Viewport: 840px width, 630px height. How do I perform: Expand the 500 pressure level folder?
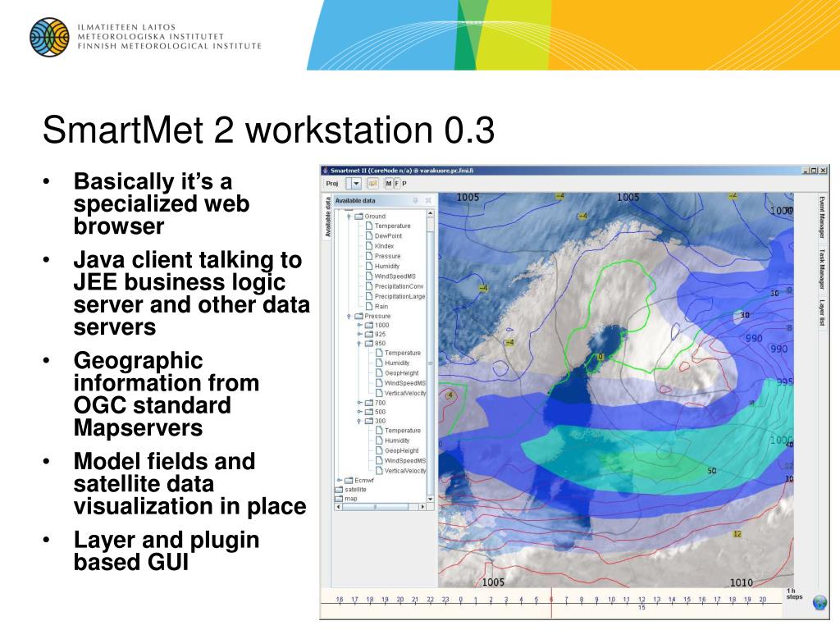click(360, 412)
